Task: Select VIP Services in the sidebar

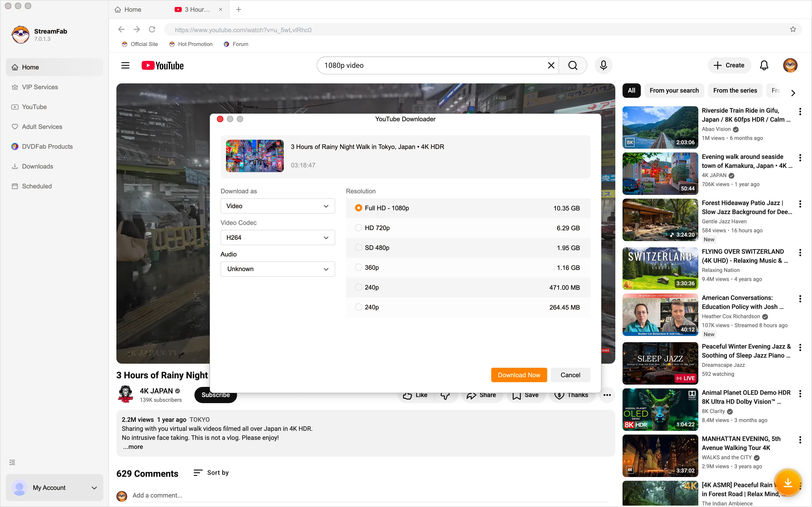Action: (40, 87)
